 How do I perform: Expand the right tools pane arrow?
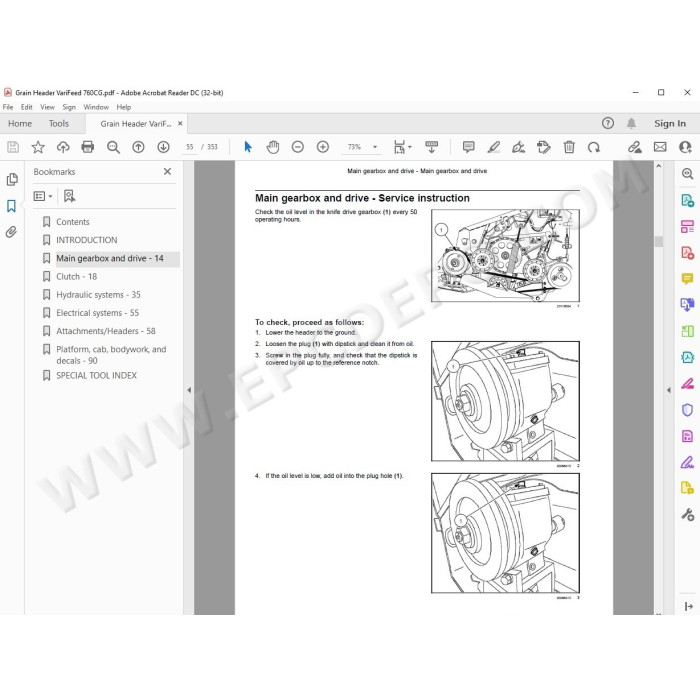point(669,390)
